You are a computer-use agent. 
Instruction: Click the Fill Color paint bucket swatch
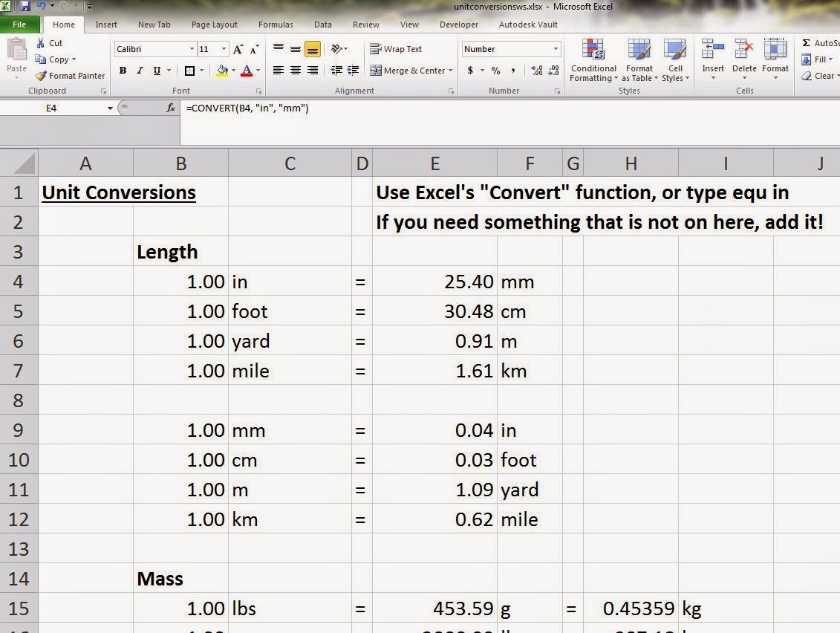pos(222,71)
